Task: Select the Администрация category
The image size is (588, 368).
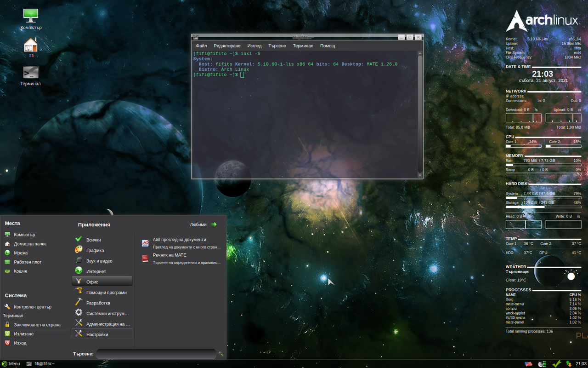Action: [x=102, y=324]
